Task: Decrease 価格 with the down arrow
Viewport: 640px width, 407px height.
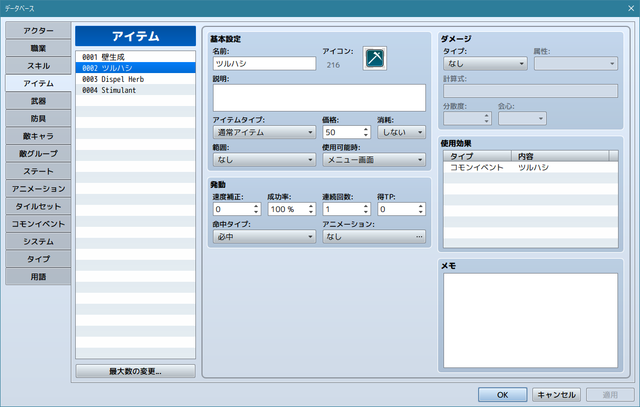Action: click(x=366, y=135)
